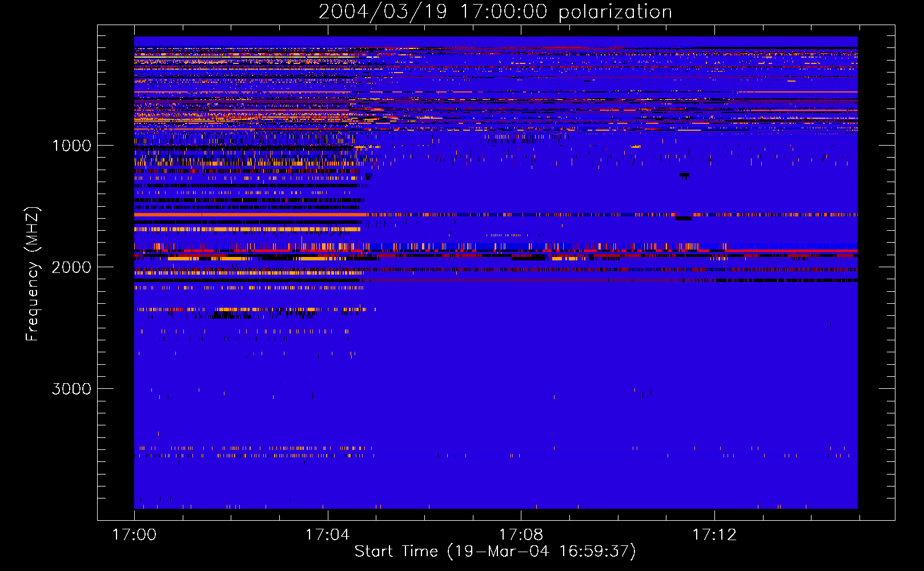Viewport: 924px width, 571px height.
Task: Click the 17:08 time tick label
Action: pos(521,534)
